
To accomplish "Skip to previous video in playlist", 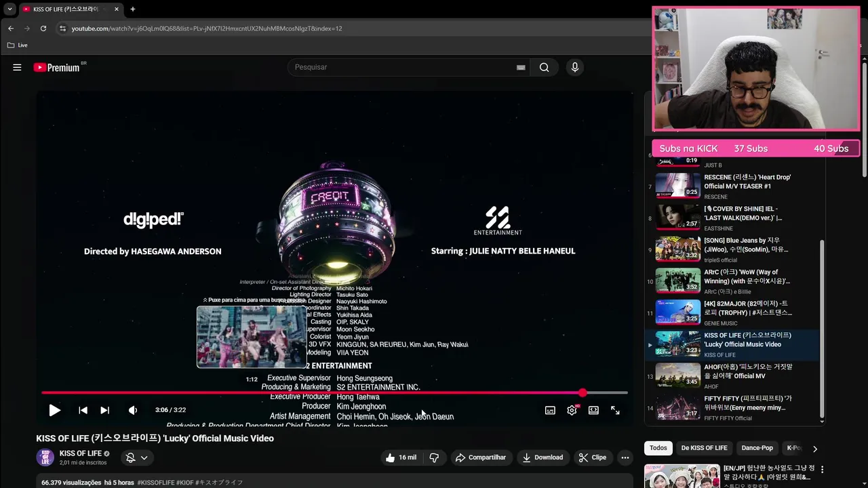I will tap(83, 410).
